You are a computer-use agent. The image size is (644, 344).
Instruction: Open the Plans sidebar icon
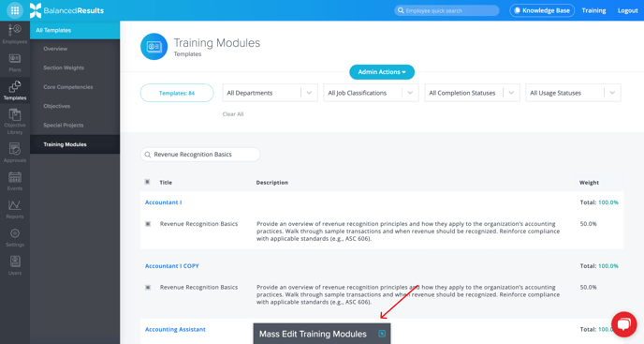(x=15, y=63)
